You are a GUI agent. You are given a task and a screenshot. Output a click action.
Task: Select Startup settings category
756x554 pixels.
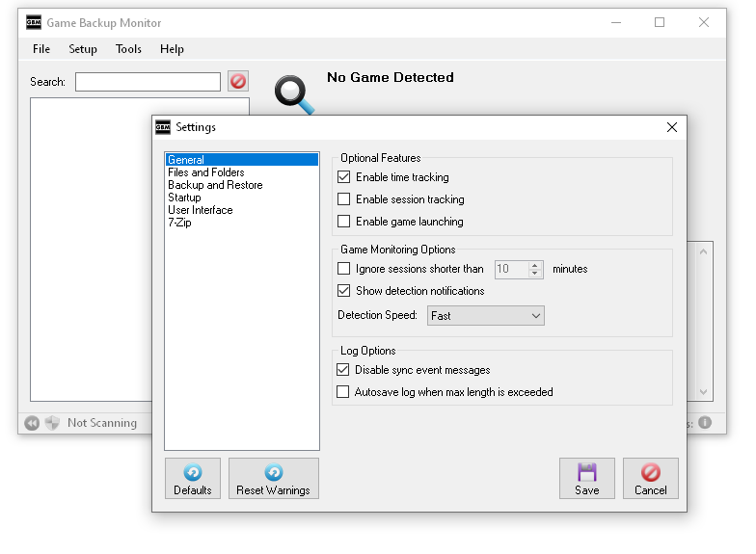tap(241, 198)
